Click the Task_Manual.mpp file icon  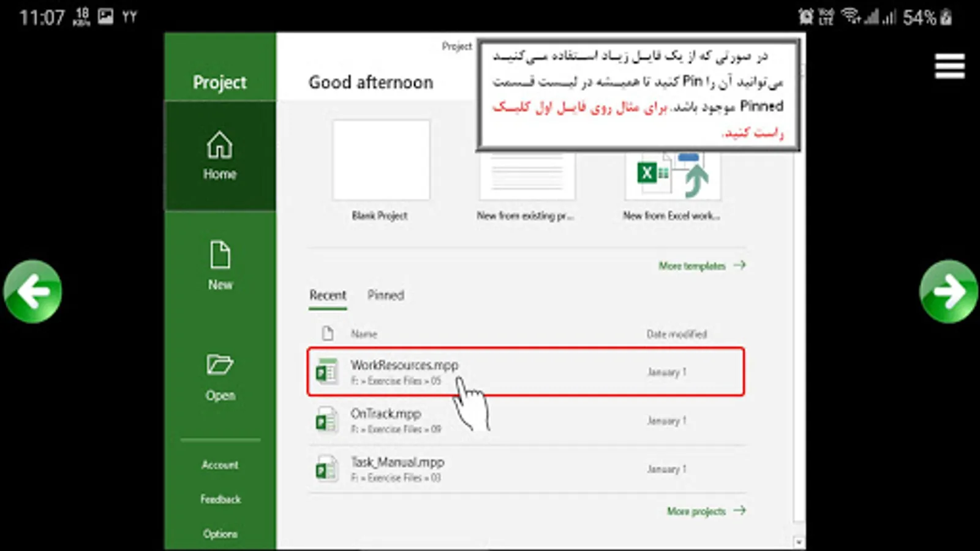[x=326, y=468]
